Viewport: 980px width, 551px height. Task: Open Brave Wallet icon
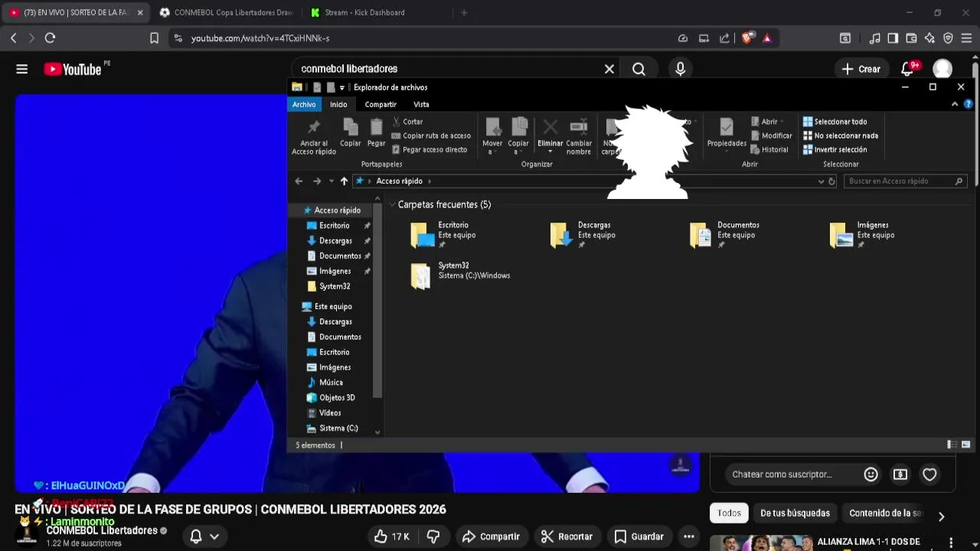[911, 37]
